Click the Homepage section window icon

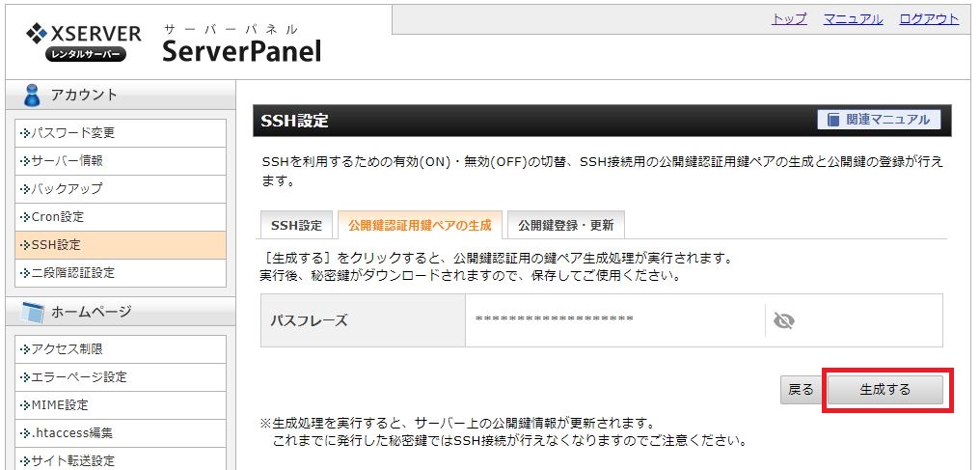click(x=32, y=312)
